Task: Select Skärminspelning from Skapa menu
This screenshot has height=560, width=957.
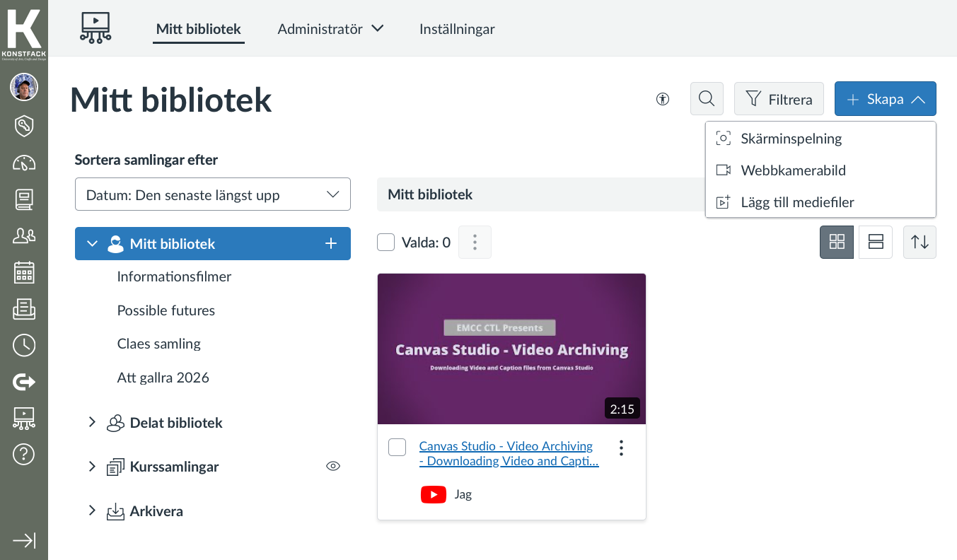Action: pyautogui.click(x=820, y=139)
